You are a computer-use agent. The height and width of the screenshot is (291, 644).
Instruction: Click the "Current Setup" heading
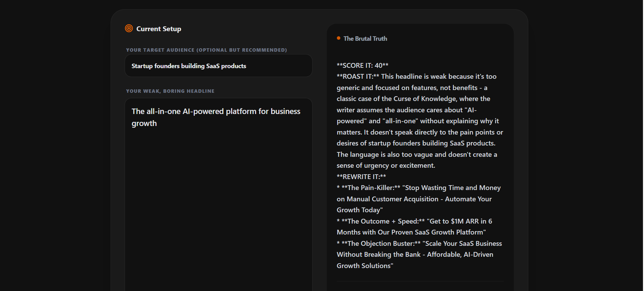[x=159, y=29]
